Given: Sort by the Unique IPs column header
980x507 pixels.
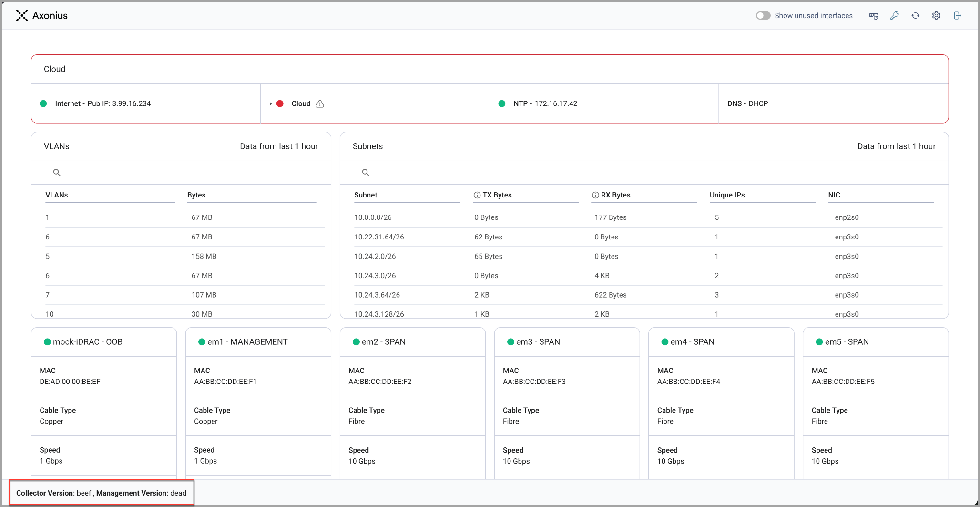Looking at the screenshot, I should pos(727,195).
